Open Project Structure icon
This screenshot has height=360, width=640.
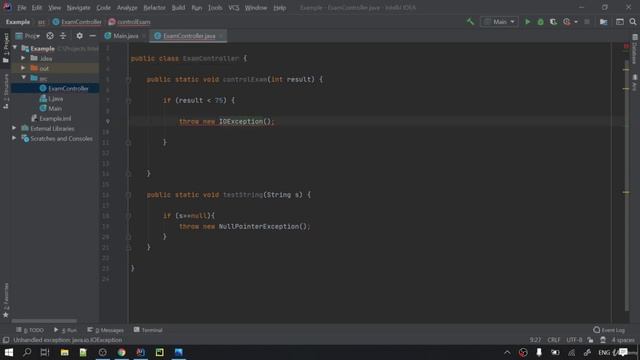pyautogui.click(x=603, y=22)
